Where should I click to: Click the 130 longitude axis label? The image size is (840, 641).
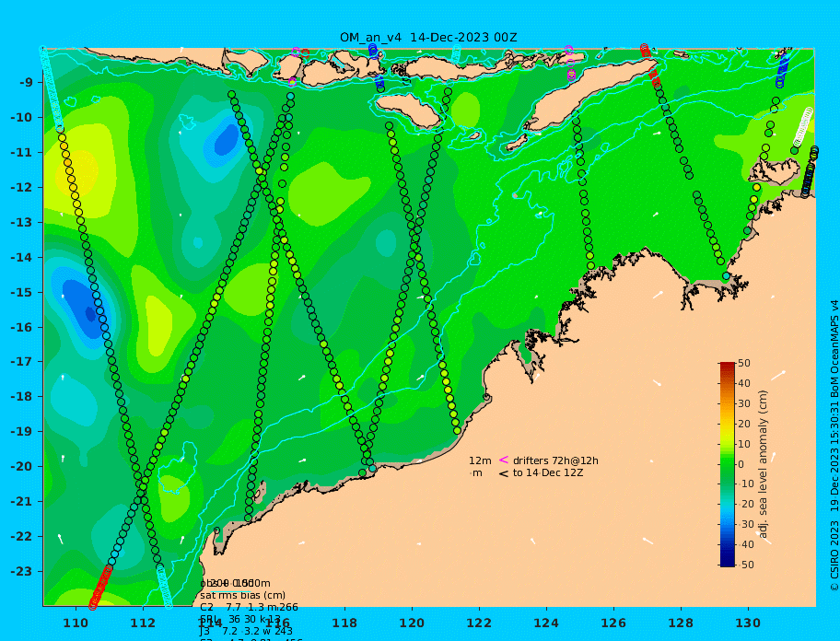(748, 623)
